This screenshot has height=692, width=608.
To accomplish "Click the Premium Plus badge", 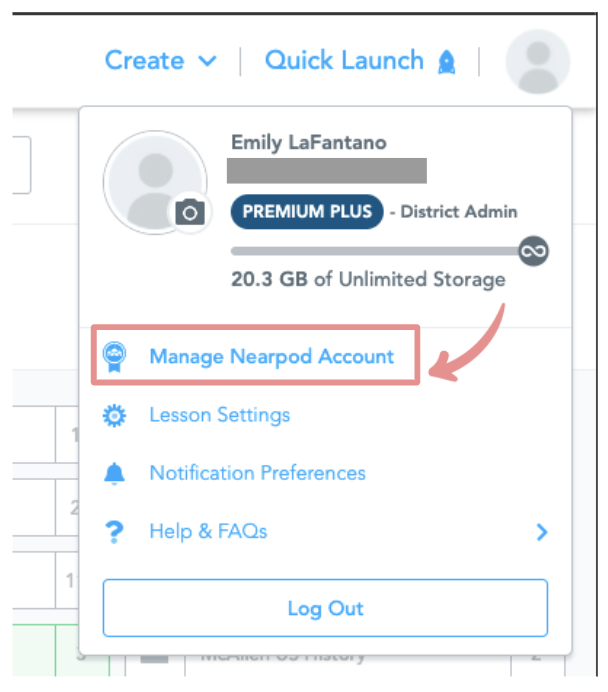I will [x=307, y=212].
